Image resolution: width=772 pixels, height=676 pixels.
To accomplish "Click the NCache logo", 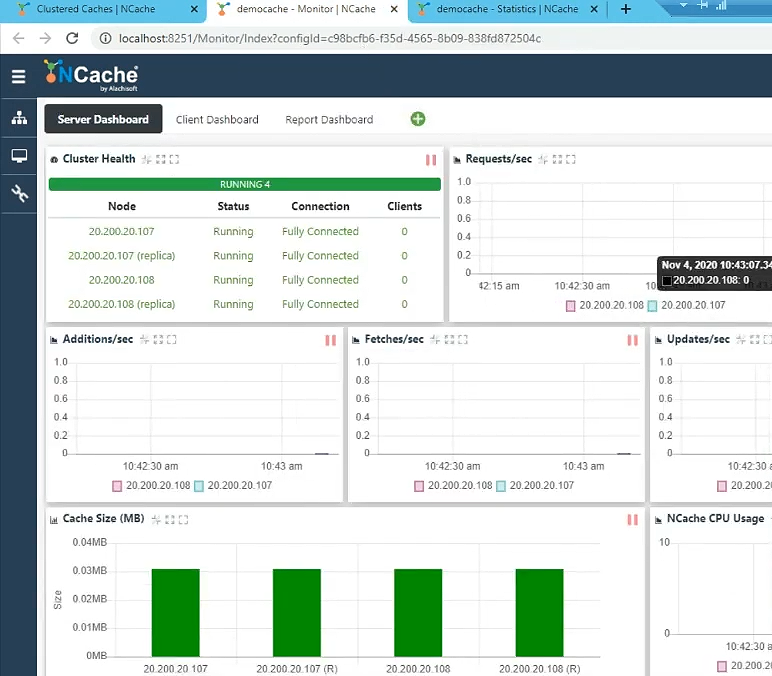I will 91,75.
